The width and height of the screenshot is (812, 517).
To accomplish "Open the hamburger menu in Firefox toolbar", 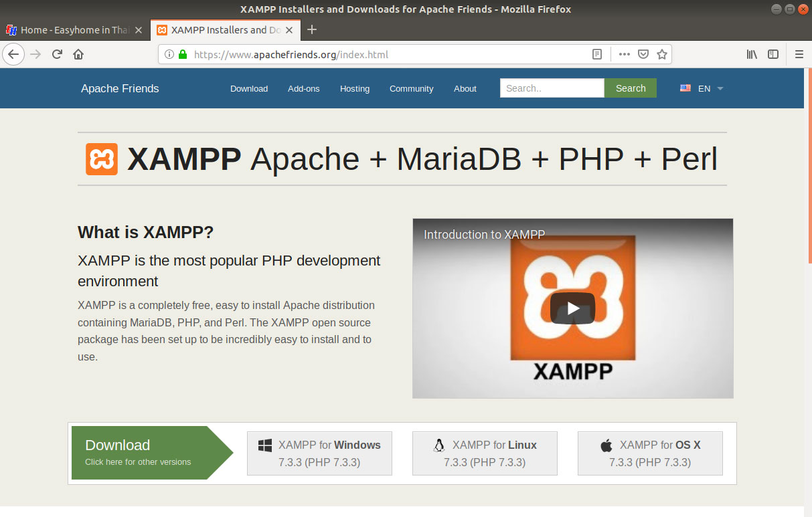I will pos(799,54).
